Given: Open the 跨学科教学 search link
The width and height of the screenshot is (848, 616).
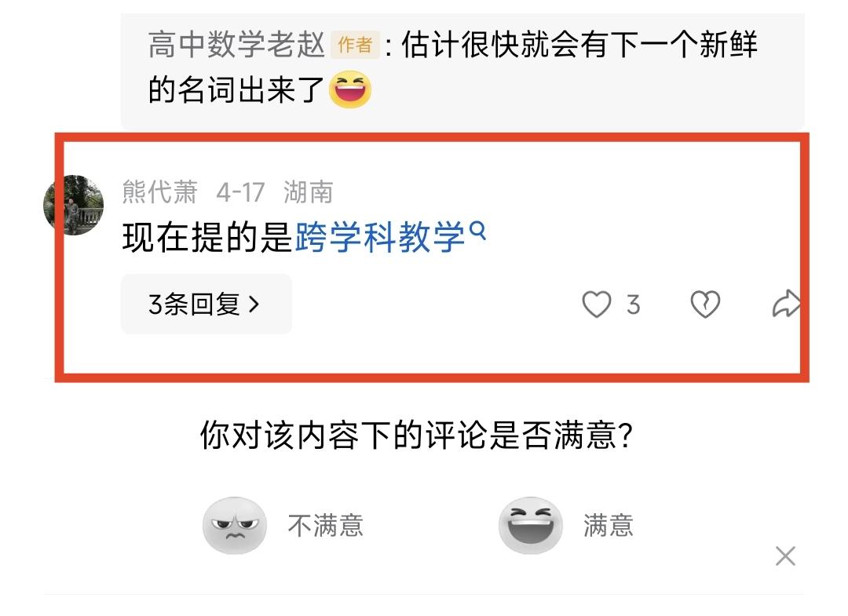Looking at the screenshot, I should [x=380, y=237].
